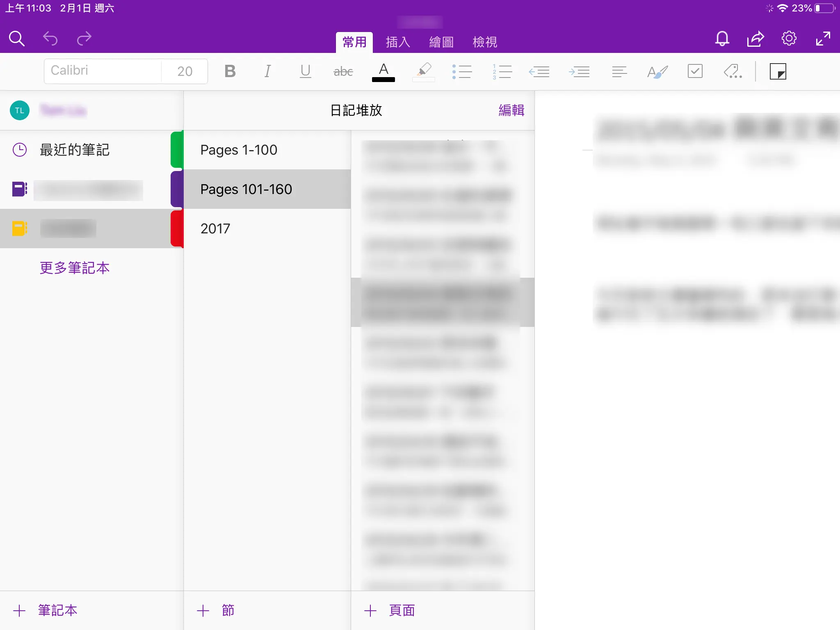Redo the last action
Image resolution: width=840 pixels, height=630 pixels.
pyautogui.click(x=84, y=39)
